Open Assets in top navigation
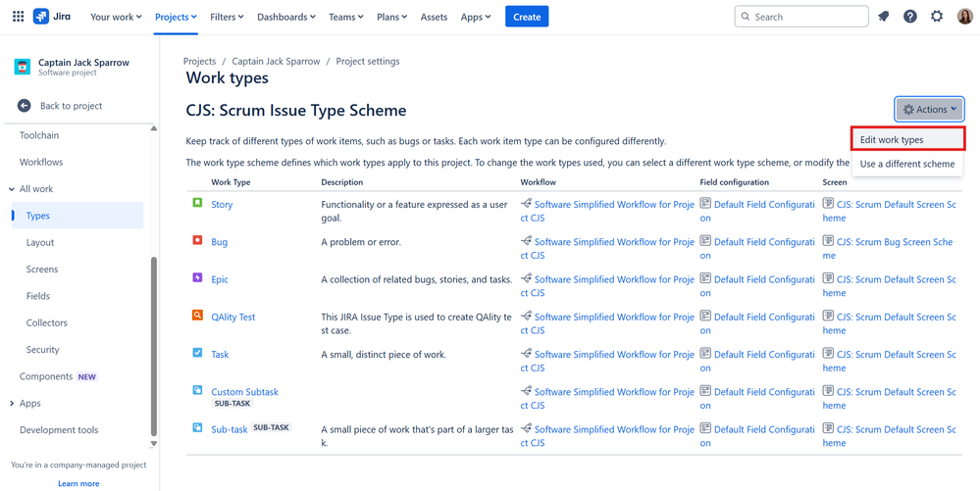The image size is (980, 491). point(434,17)
